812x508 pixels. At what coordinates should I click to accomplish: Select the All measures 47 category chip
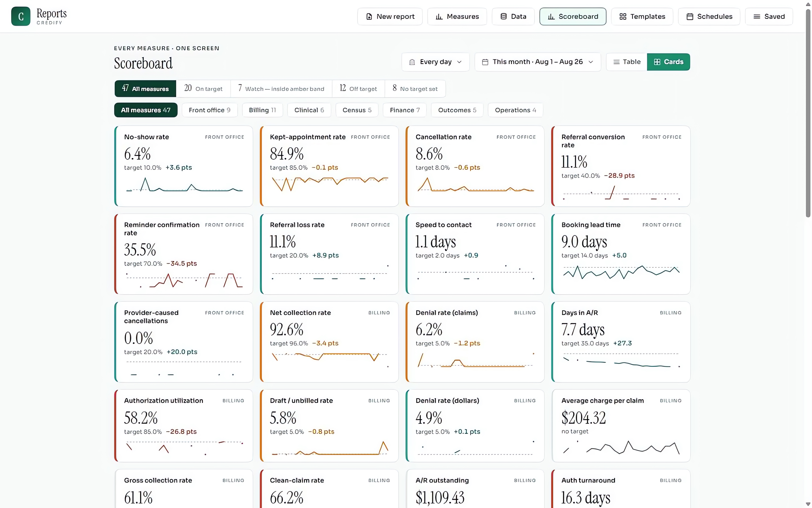146,110
